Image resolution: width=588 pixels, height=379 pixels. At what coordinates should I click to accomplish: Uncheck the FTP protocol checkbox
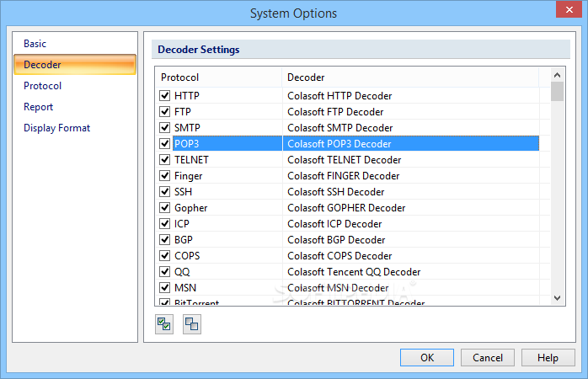point(164,112)
